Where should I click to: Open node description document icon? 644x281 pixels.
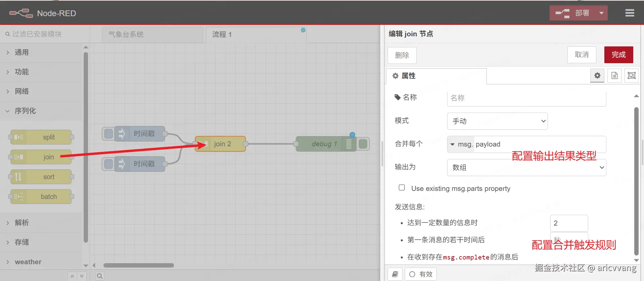[614, 76]
